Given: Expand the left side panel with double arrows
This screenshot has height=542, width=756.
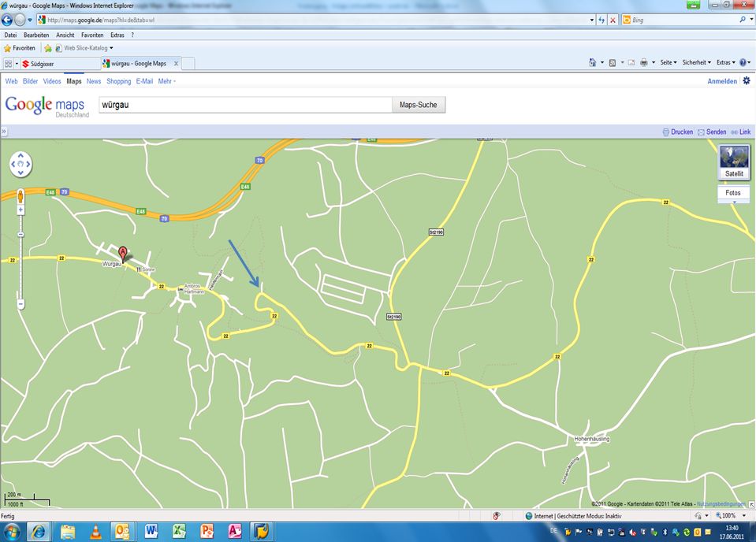Looking at the screenshot, I should pyautogui.click(x=3, y=132).
